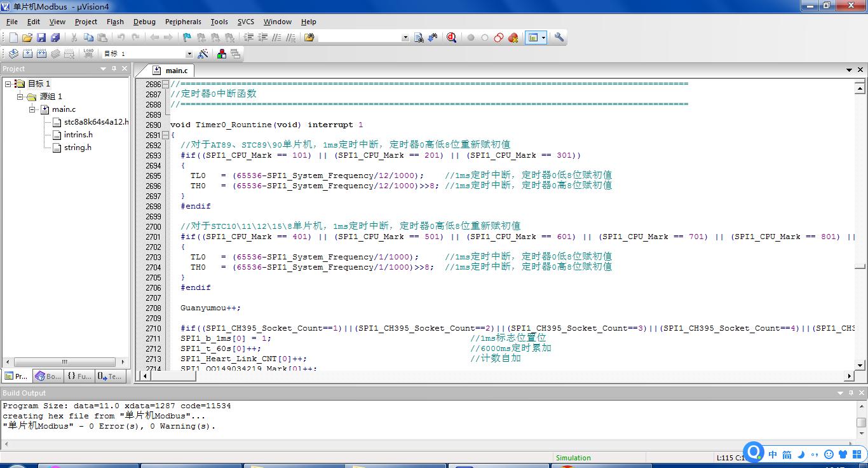Open the window layout button
This screenshot has width=868, height=468.
click(532, 38)
